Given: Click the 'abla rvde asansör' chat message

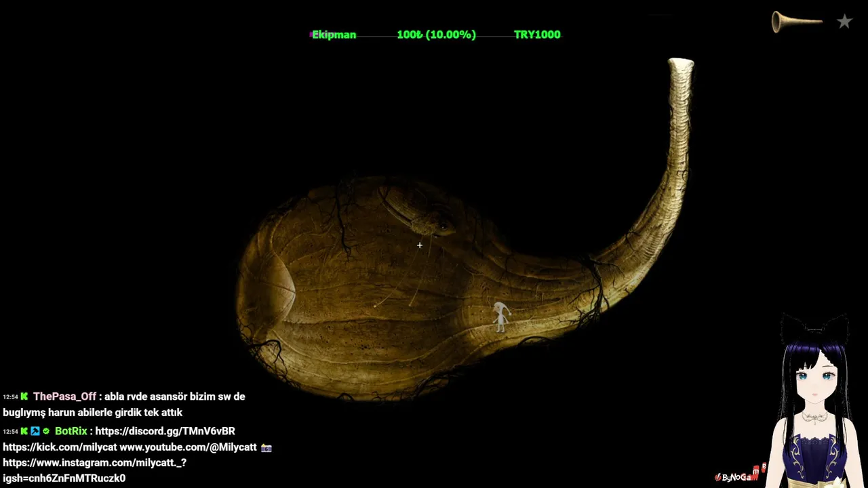Looking at the screenshot, I should [124, 405].
